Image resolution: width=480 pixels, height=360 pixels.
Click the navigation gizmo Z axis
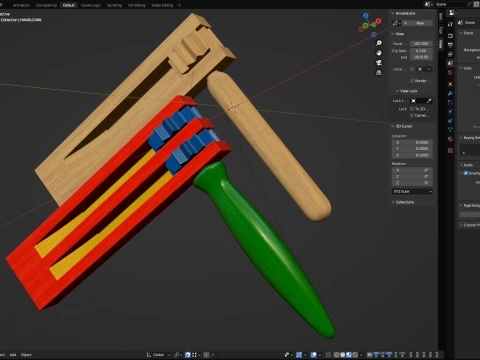366,16
